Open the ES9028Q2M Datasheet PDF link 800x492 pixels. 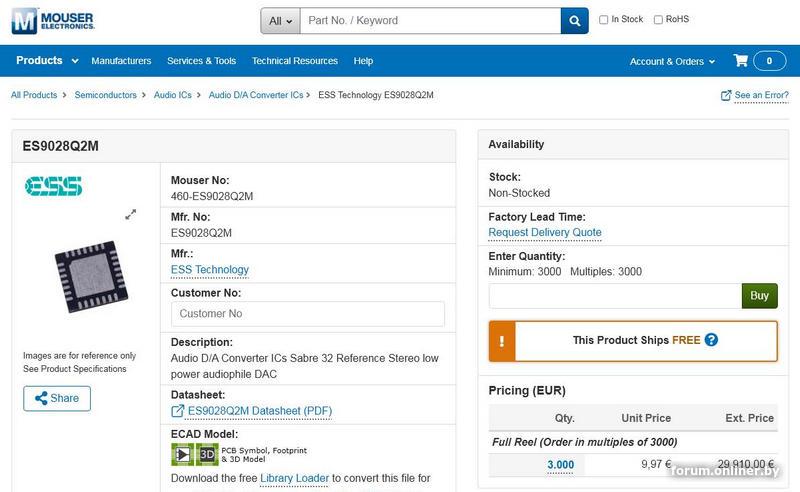(259, 411)
